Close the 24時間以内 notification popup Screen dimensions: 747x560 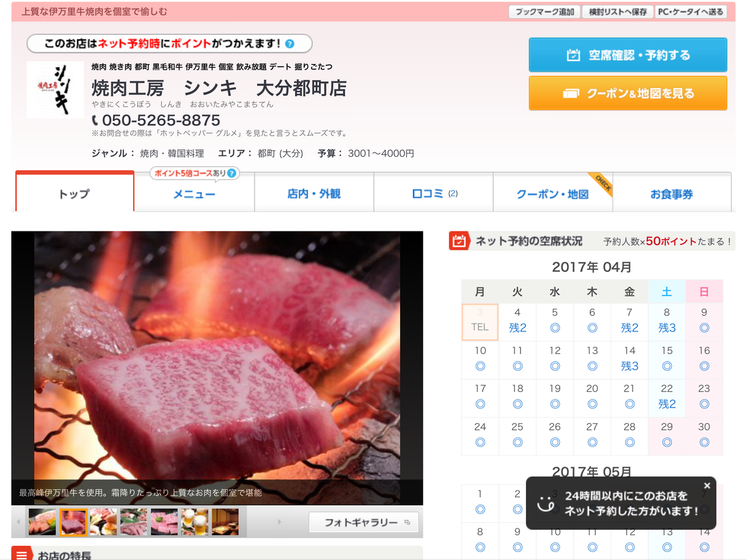pyautogui.click(x=707, y=485)
